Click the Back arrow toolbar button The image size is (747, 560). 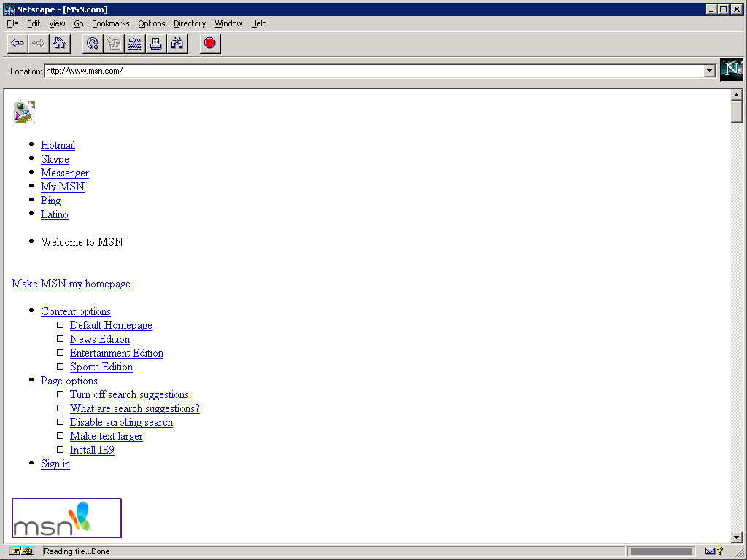pyautogui.click(x=18, y=44)
